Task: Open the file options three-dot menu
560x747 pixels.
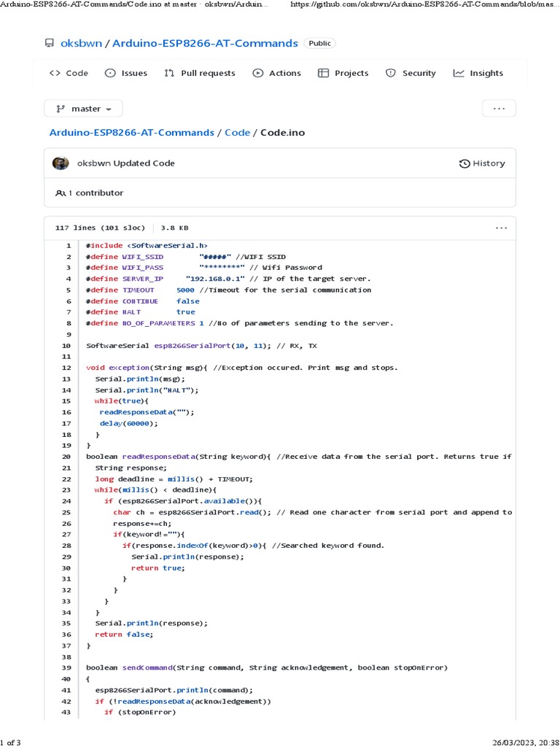Action: 501,228
